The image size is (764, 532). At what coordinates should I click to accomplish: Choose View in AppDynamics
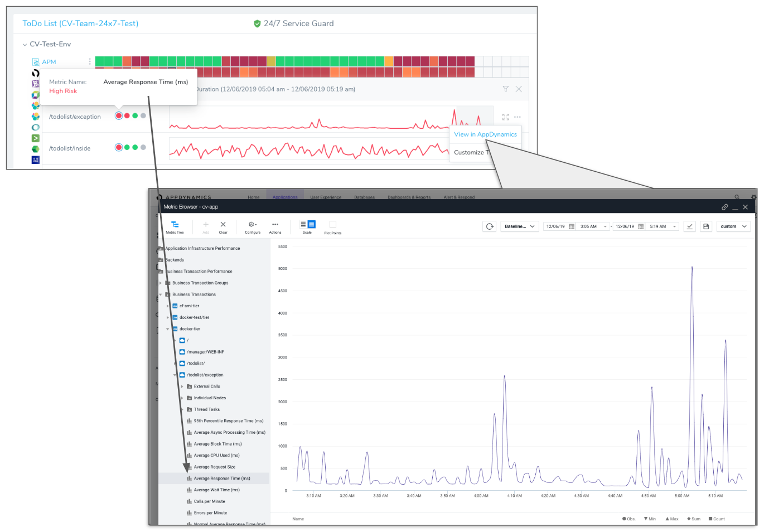pos(485,134)
